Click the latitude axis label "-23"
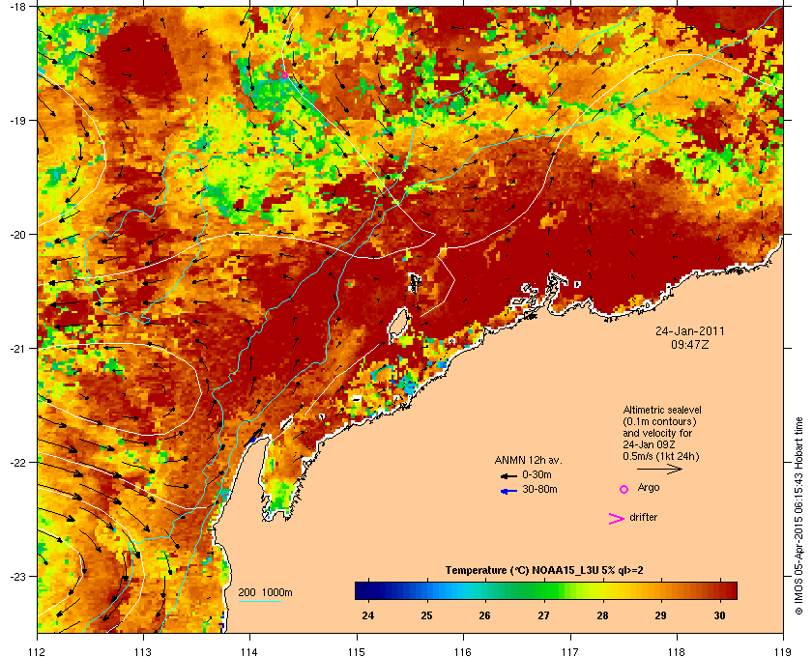812x657 pixels. pos(18,576)
